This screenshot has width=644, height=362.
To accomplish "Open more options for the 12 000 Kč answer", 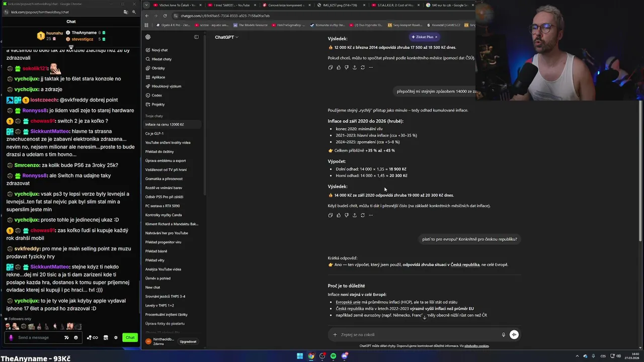I will 371,67.
